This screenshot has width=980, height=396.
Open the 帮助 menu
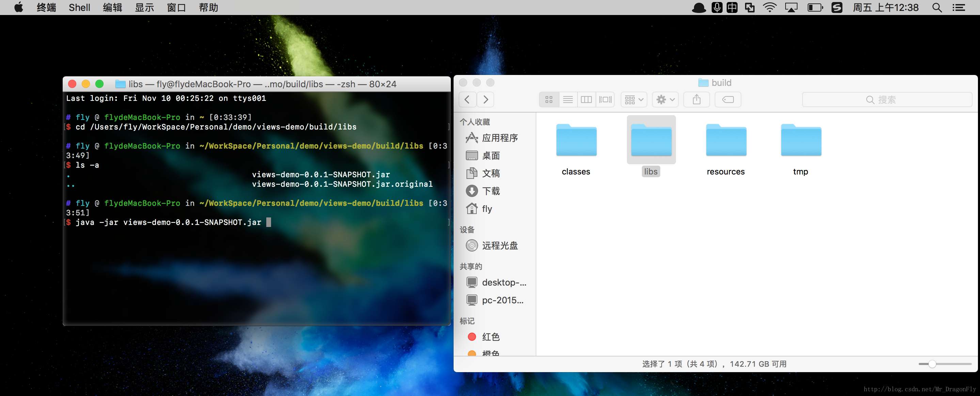pos(208,7)
